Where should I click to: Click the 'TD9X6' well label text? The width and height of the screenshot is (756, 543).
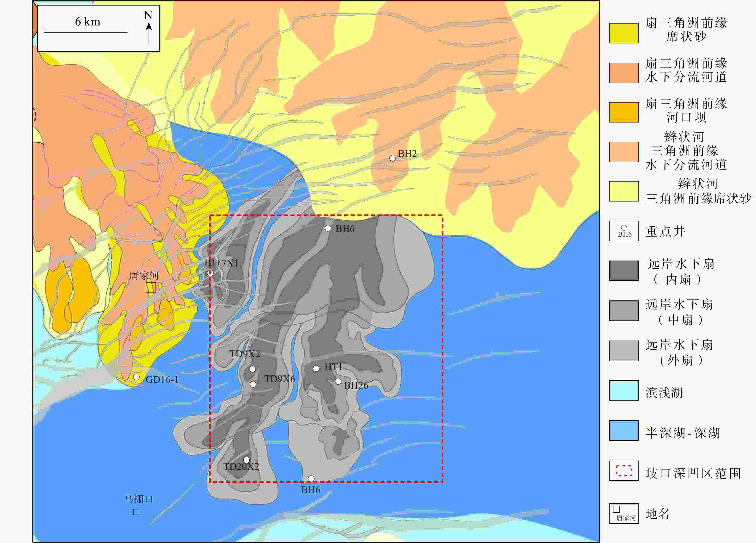[279, 379]
